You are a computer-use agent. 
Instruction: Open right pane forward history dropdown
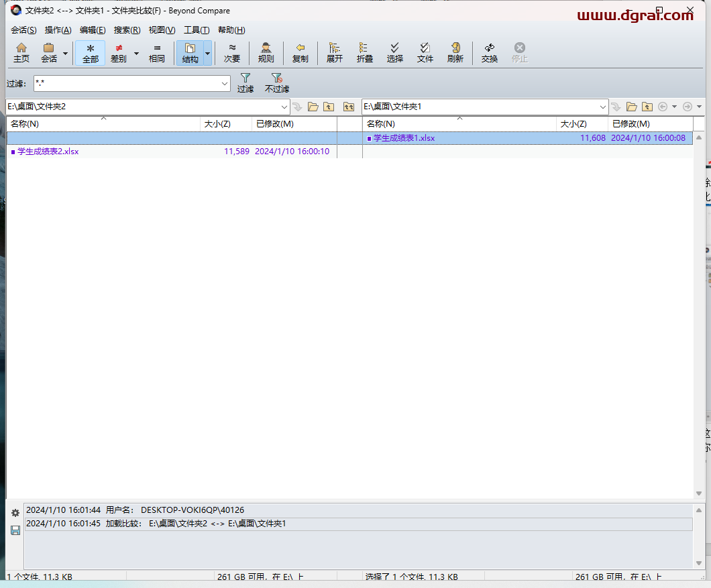699,107
